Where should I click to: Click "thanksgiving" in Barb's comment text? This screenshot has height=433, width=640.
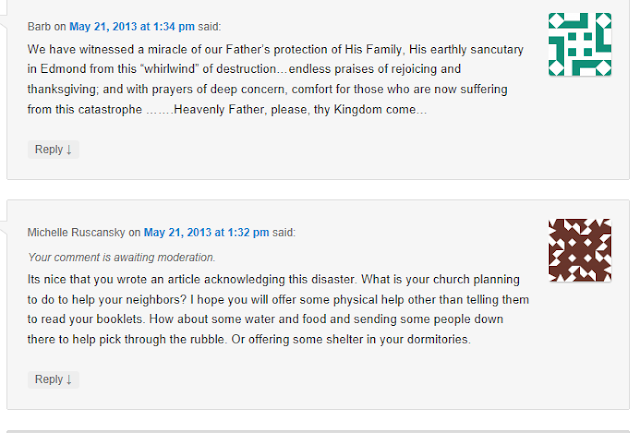point(63,89)
